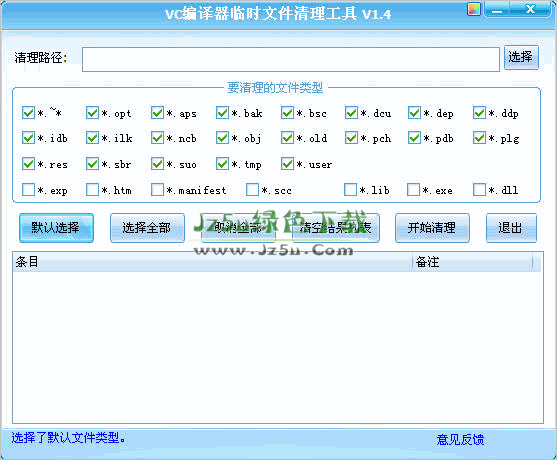Screen dimensions: 557x460
Task: Close the window with the X button
Action: pyautogui.click(x=530, y=9)
